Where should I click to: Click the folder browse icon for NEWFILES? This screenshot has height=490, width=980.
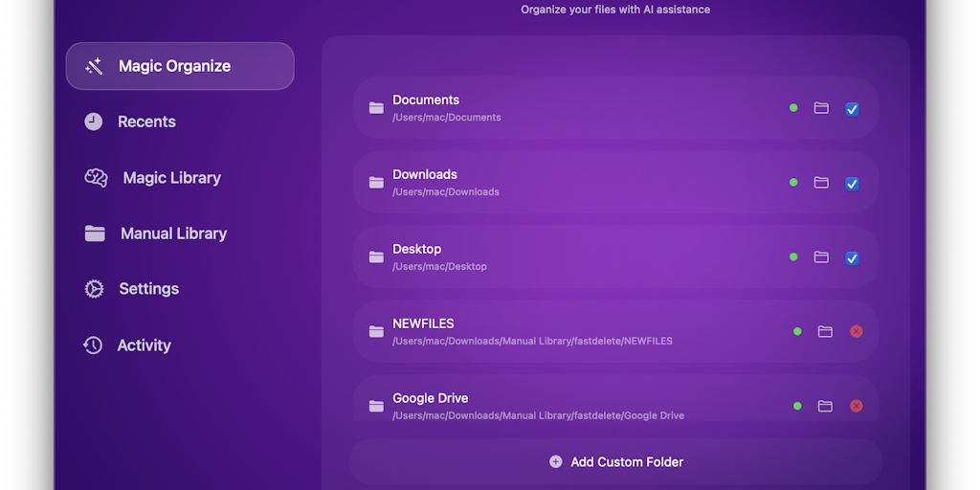point(825,332)
